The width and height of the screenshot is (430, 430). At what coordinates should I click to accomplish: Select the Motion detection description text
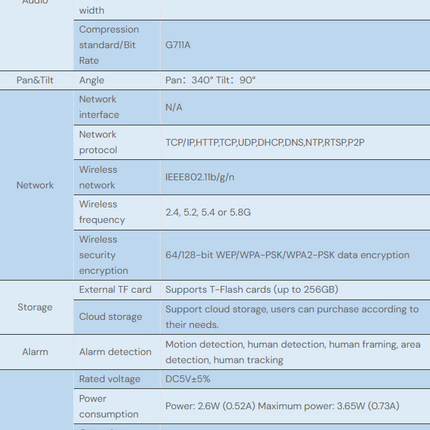click(293, 352)
